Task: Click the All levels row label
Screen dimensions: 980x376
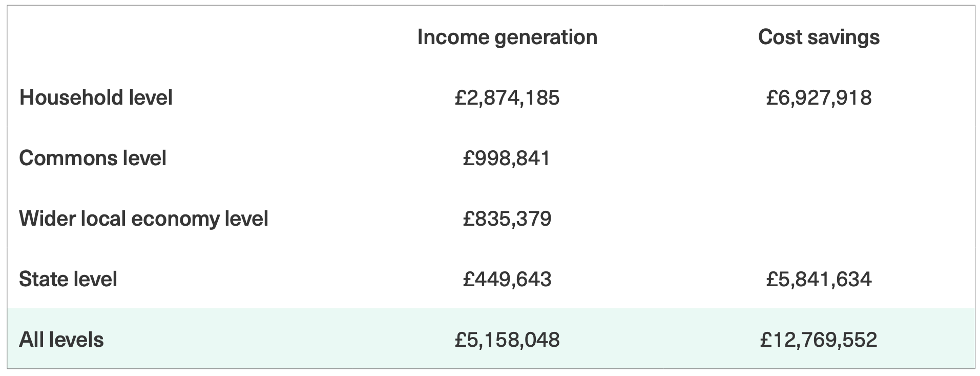Action: click(61, 340)
